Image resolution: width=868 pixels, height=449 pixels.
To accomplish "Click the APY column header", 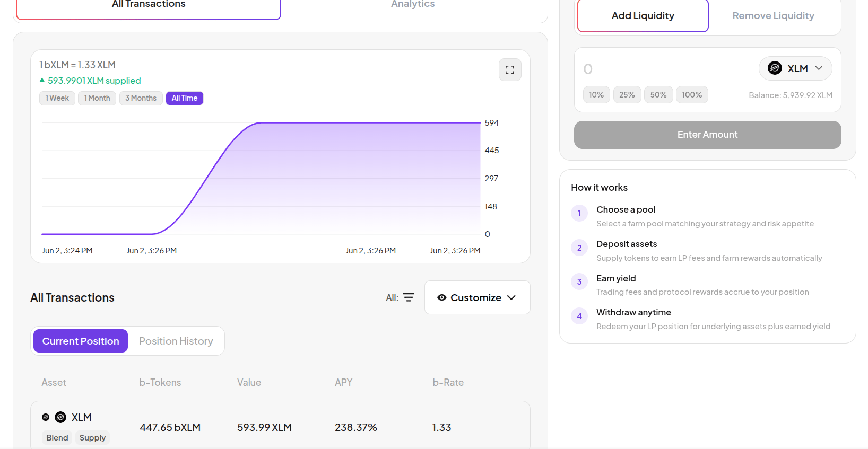I will pyautogui.click(x=343, y=382).
